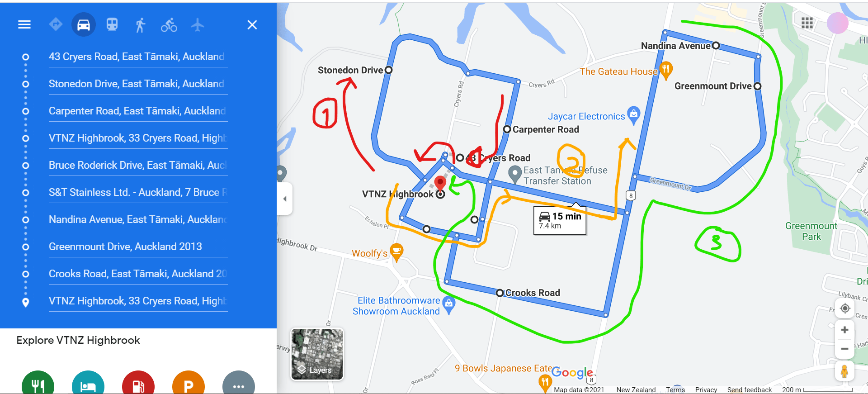Show more explore categories
The height and width of the screenshot is (394, 868).
(x=239, y=385)
